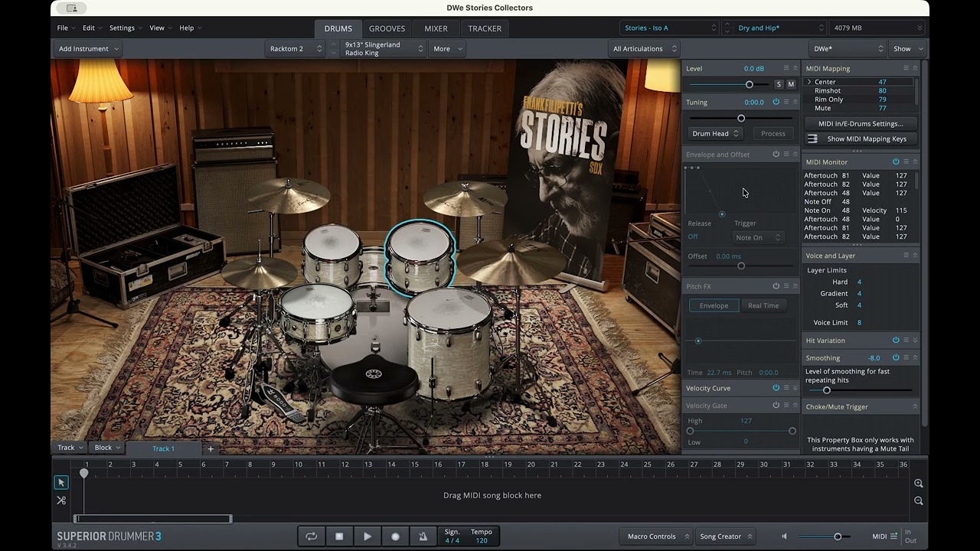This screenshot has width=980, height=551.
Task: Open the DWe* preset dropdown
Action: coord(846,48)
